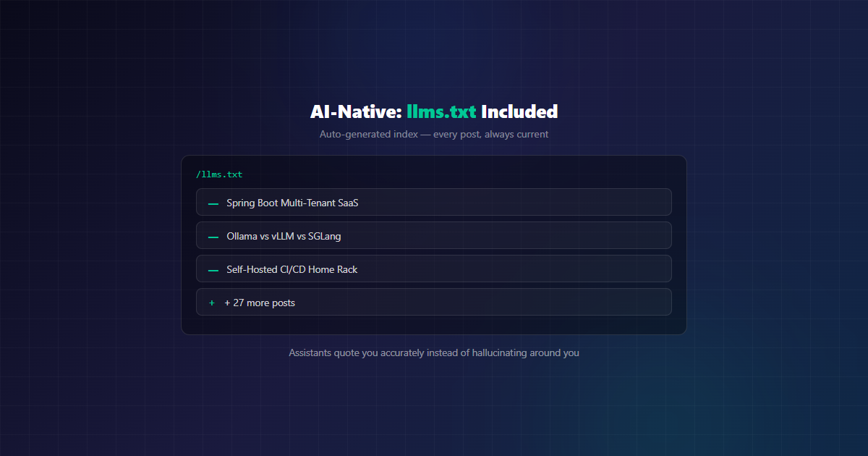The image size is (868, 456).
Task: Open the Ollama vs vLLM vs SGLang post
Action: pyautogui.click(x=433, y=235)
